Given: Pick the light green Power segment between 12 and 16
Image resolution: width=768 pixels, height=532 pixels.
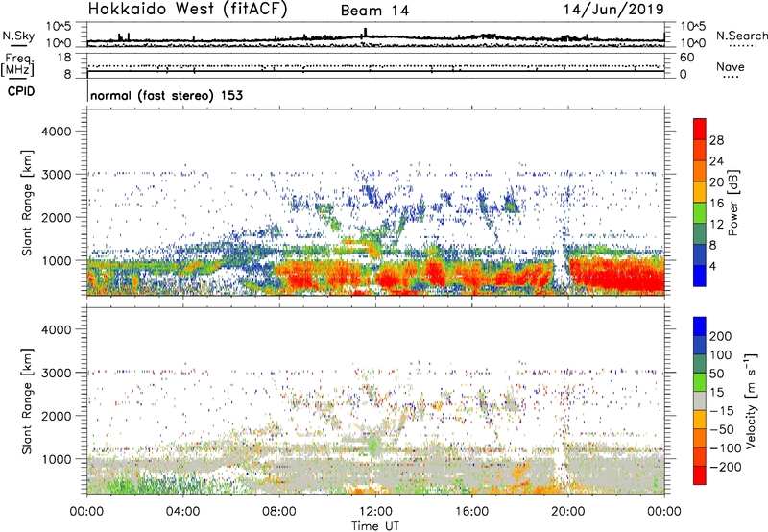Looking at the screenshot, I should pyautogui.click(x=700, y=213).
